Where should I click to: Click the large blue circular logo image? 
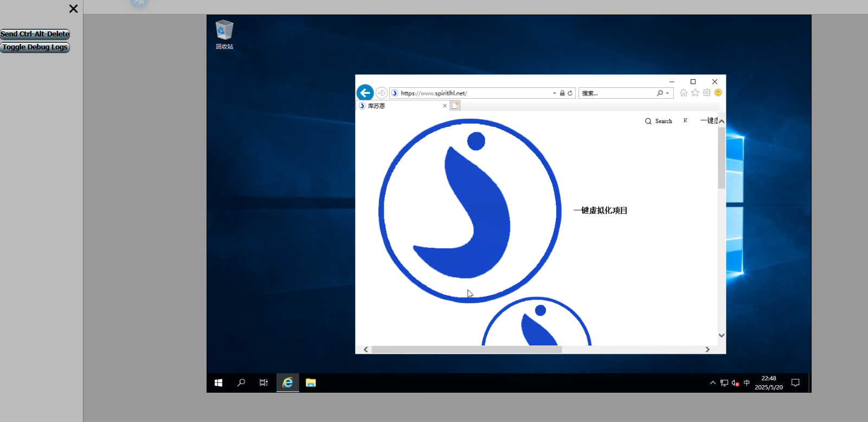click(x=470, y=210)
